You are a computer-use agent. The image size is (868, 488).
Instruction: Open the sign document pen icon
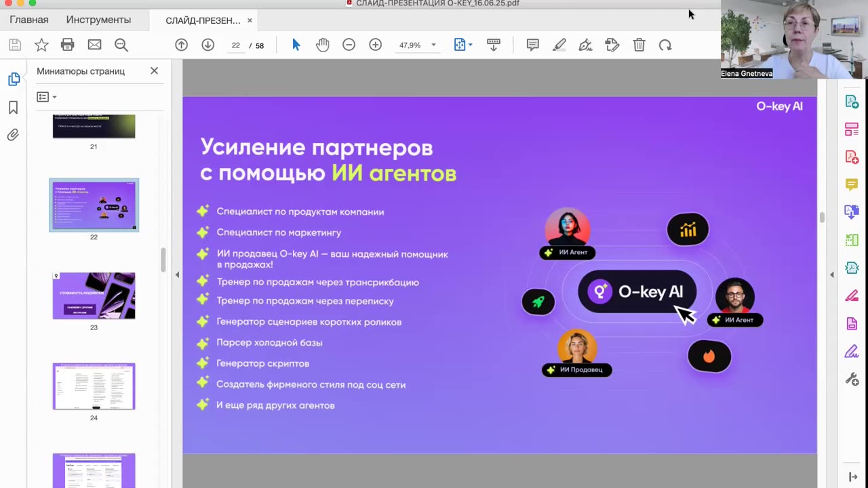coord(586,45)
